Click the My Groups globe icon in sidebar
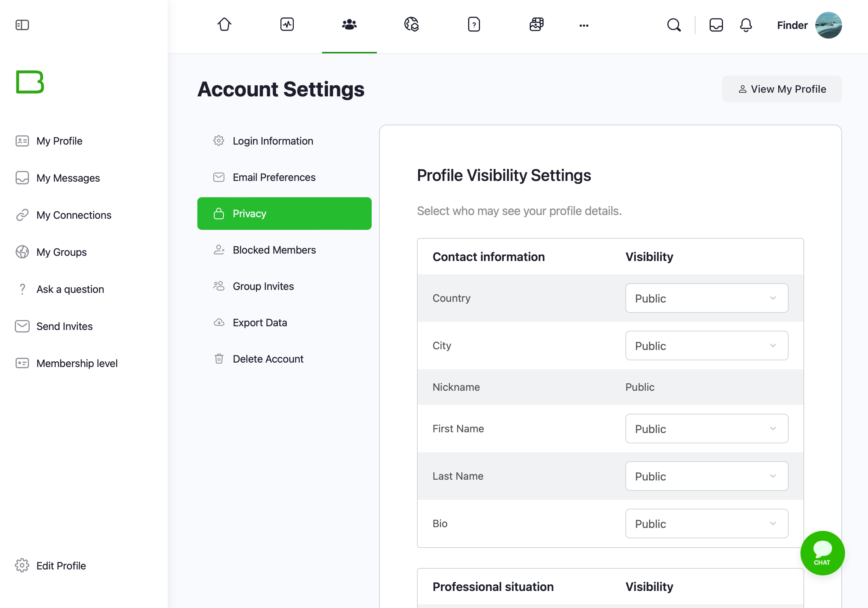Screen dimensions: 868x608 22,252
